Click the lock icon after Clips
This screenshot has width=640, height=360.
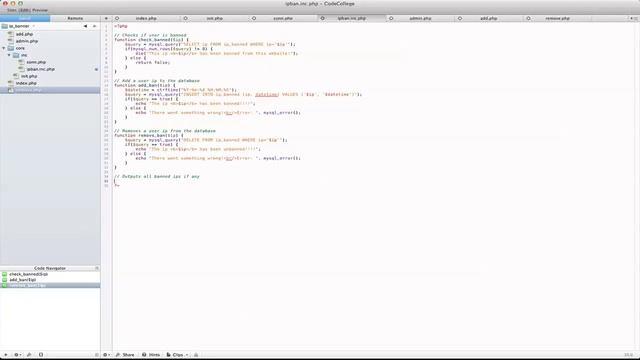196,355
